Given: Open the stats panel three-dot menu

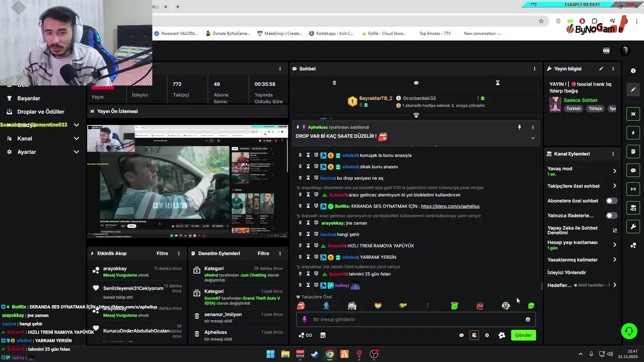Looking at the screenshot, I should [280, 69].
